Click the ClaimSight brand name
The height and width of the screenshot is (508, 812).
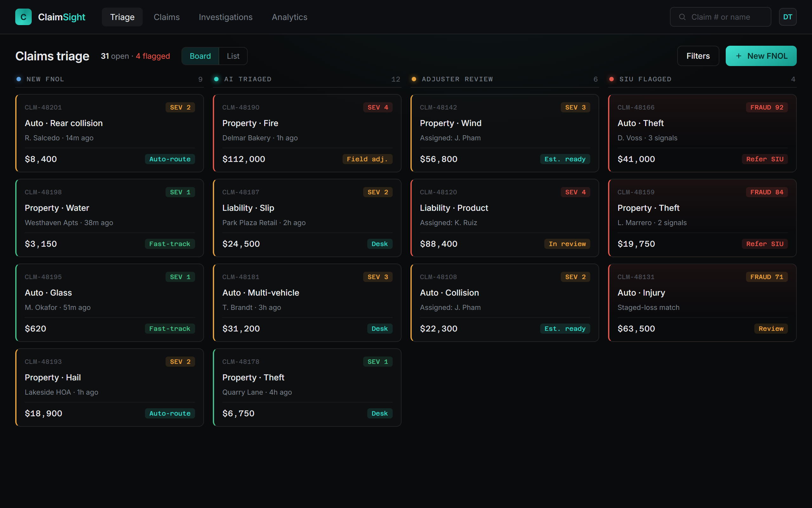coord(62,17)
